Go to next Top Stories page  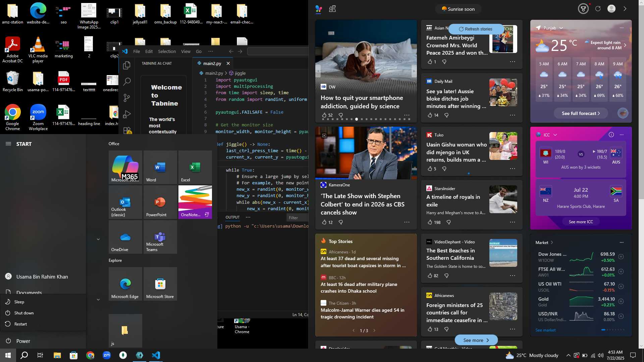(374, 330)
